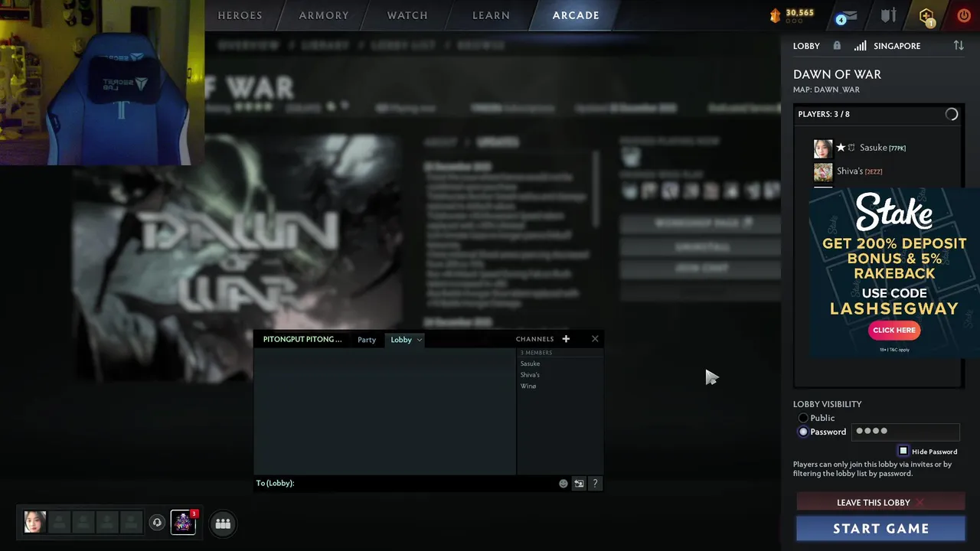This screenshot has height=551, width=980.
Task: Click LEAVE THIS LOBBY button
Action: click(x=880, y=503)
